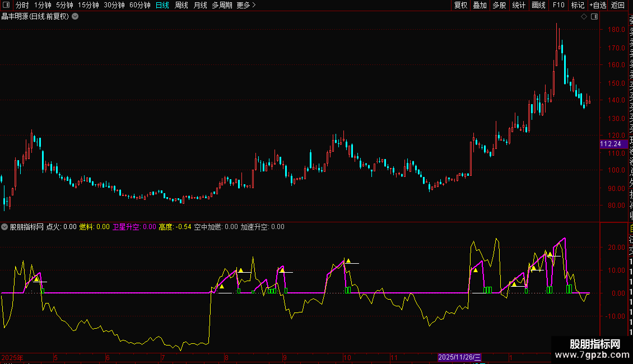The height and width of the screenshot is (364, 633).
Task: Add stock via +自选 button
Action: [598, 5]
